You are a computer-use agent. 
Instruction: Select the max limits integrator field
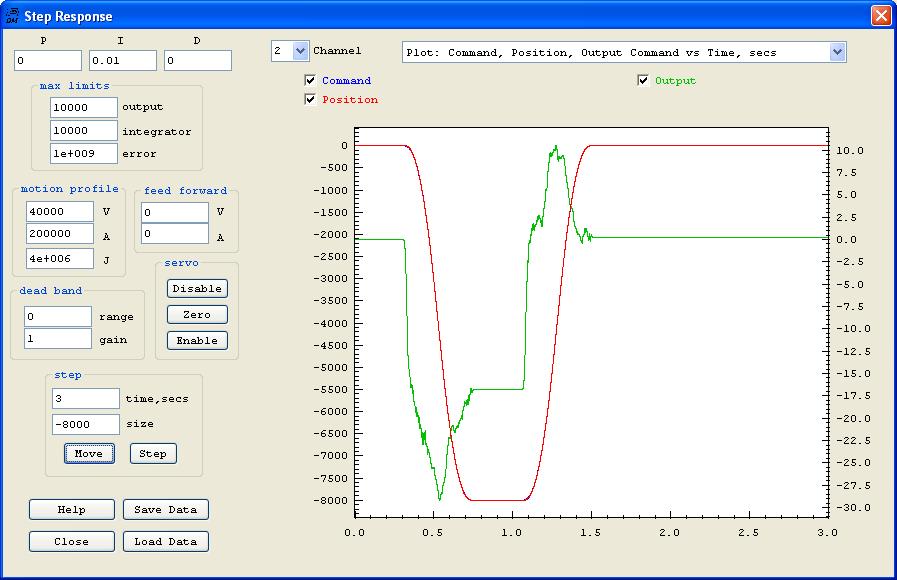pyautogui.click(x=84, y=130)
